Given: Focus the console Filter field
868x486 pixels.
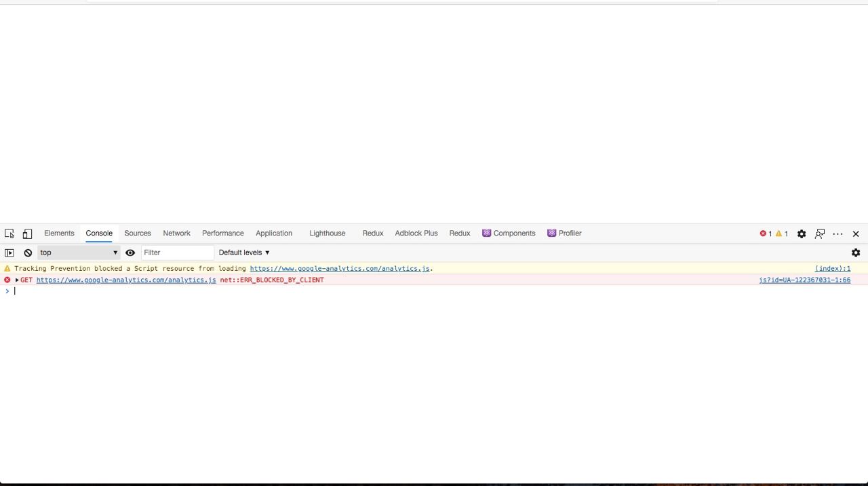Looking at the screenshot, I should pyautogui.click(x=177, y=253).
